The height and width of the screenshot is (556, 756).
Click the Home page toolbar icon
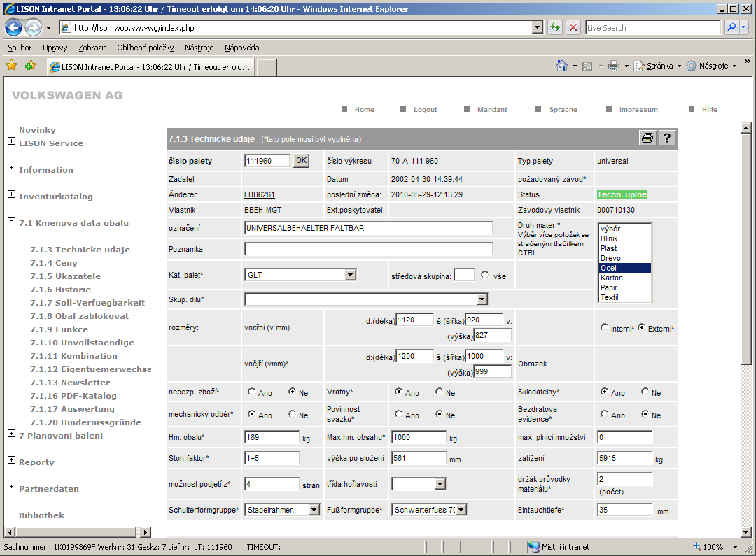click(x=561, y=66)
